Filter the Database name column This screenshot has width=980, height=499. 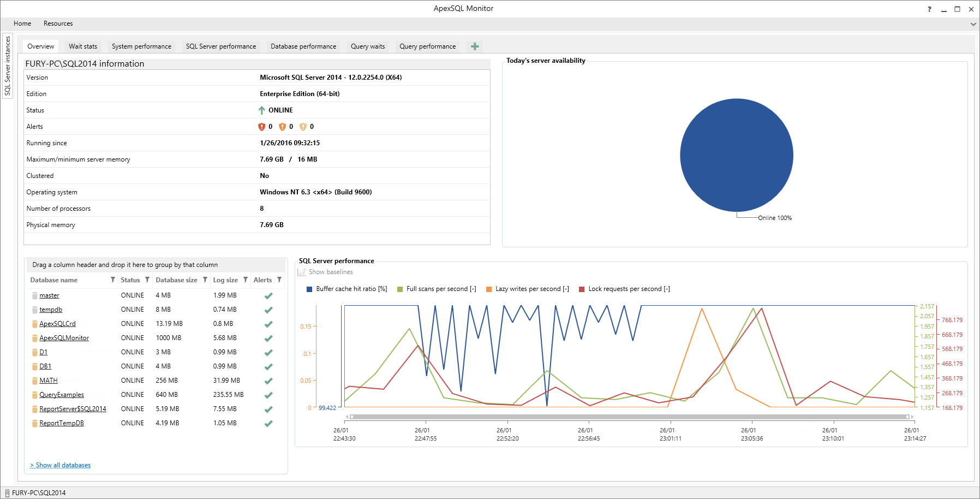(113, 280)
